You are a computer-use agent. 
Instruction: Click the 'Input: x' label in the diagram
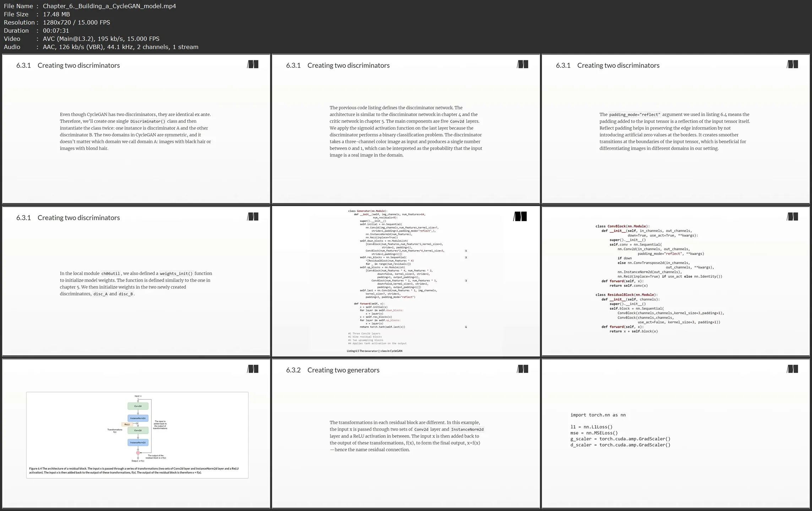pyautogui.click(x=138, y=396)
